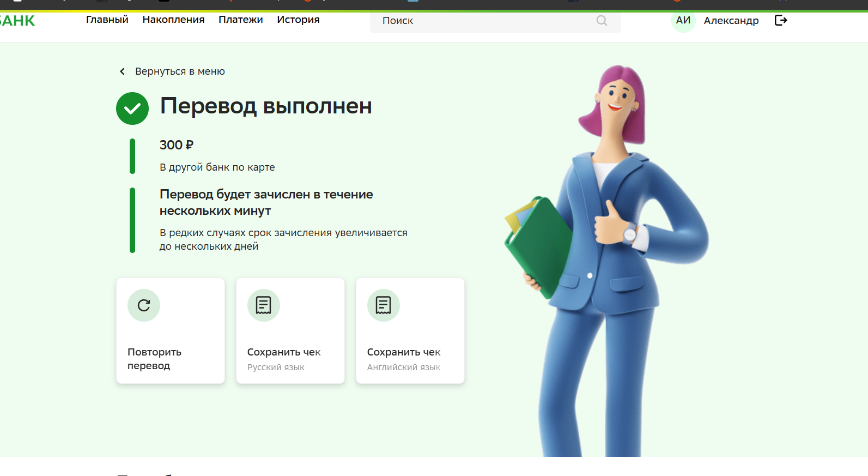868x476 pixels.
Task: Click the search magnifier icon
Action: [602, 21]
